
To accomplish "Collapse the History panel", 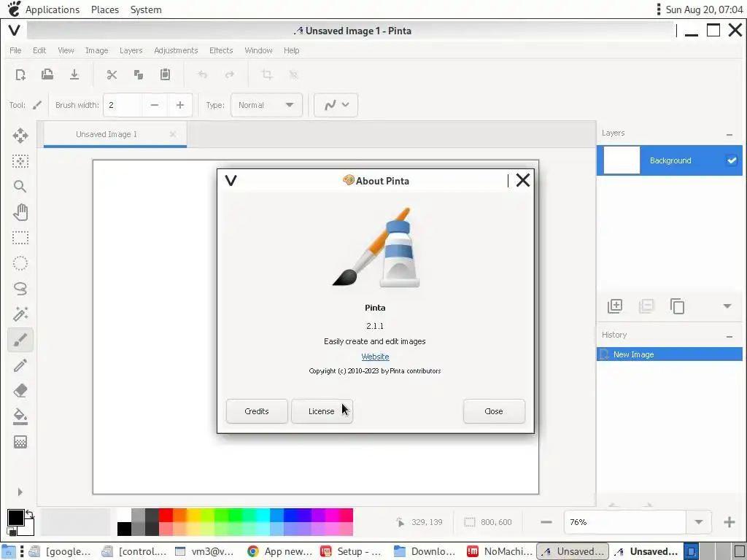I will 729,337.
